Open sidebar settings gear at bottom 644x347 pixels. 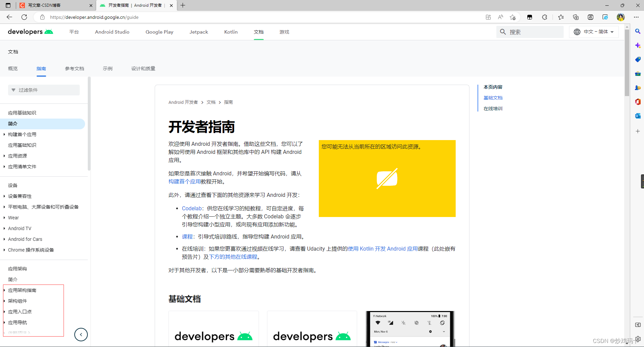pos(638,339)
